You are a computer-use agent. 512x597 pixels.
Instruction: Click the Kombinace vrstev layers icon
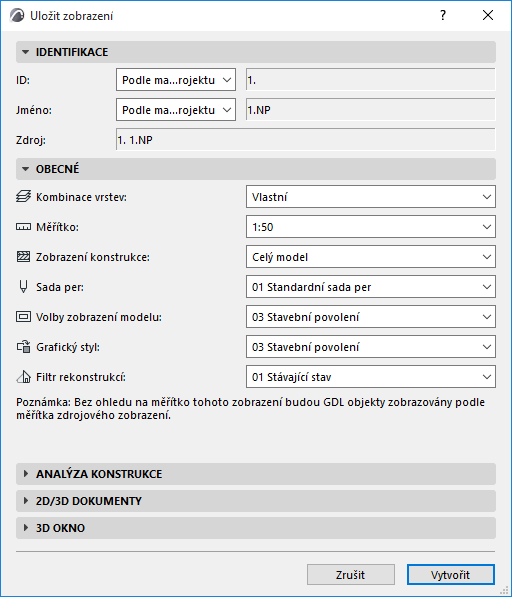click(x=23, y=197)
